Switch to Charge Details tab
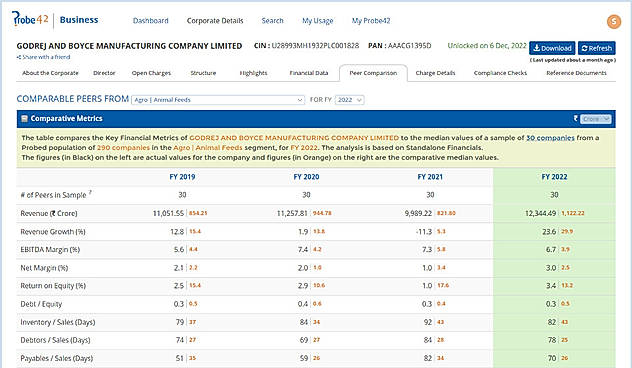This screenshot has width=632, height=368. [x=435, y=73]
